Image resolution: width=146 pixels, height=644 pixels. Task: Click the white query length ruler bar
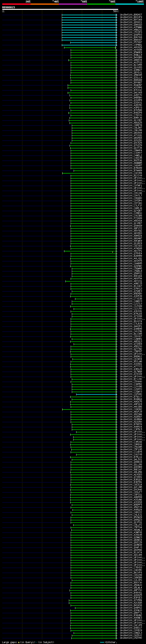coord(60,10)
